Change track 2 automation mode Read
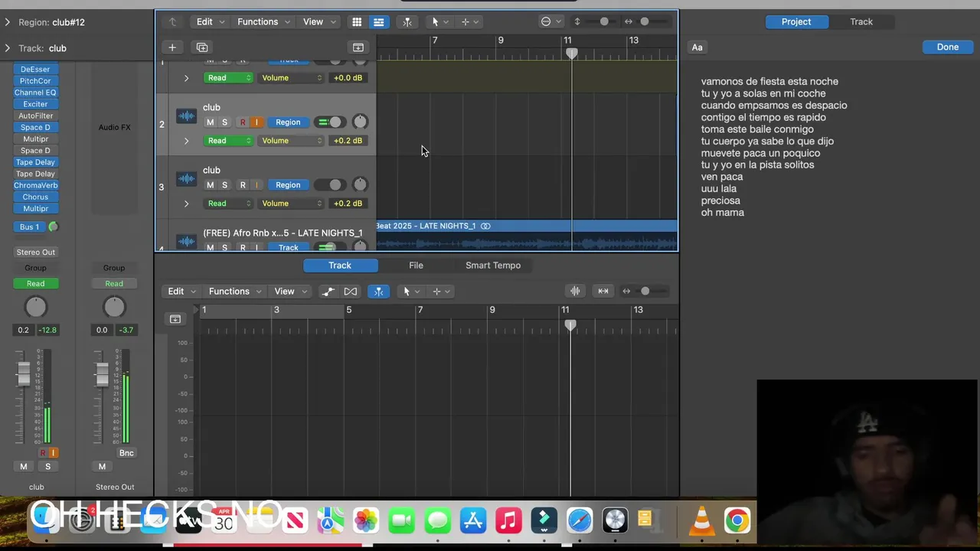Image resolution: width=980 pixels, height=551 pixels. point(228,141)
